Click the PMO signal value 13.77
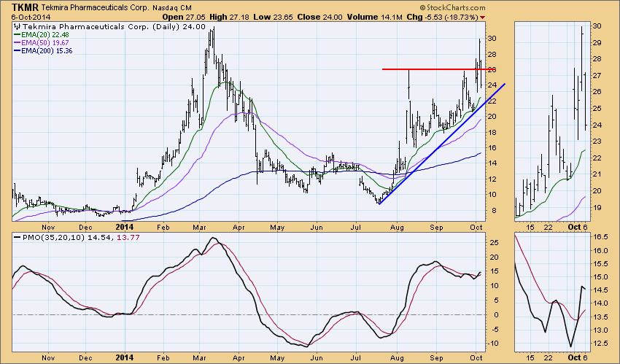The image size is (620, 364). pos(128,238)
